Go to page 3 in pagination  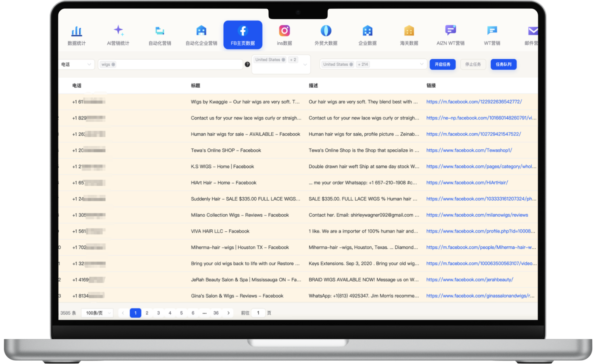[159, 313]
